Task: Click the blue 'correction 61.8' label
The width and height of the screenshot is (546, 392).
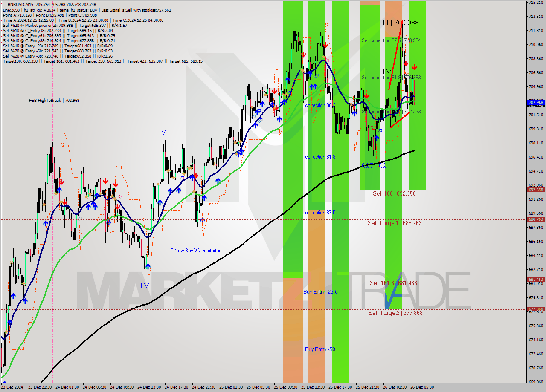Action: [x=320, y=157]
